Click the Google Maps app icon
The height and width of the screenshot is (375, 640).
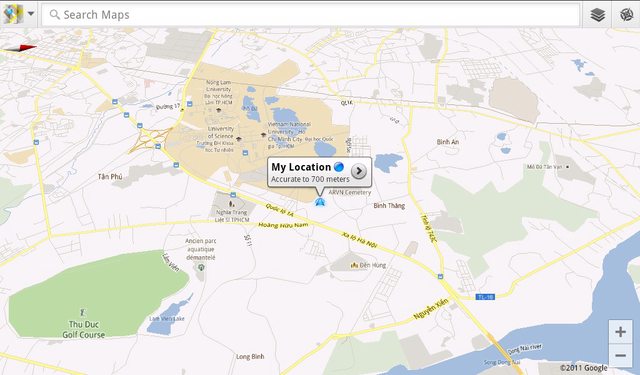[13, 14]
